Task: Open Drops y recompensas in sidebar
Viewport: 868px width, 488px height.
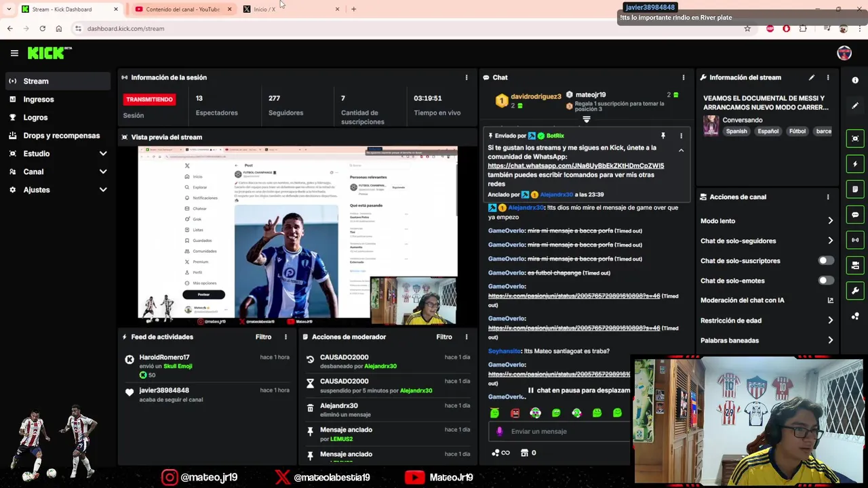Action: point(58,136)
